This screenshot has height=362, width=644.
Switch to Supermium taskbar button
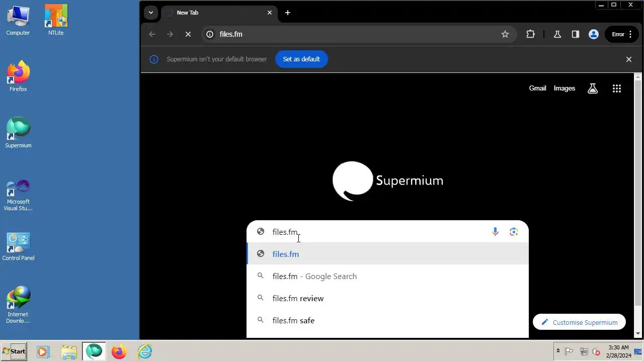click(94, 351)
